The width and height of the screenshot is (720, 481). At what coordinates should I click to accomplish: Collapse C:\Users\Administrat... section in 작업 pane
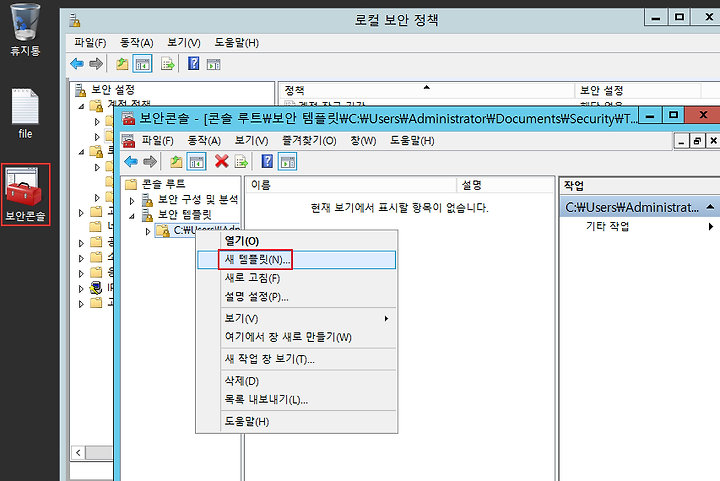click(x=710, y=207)
